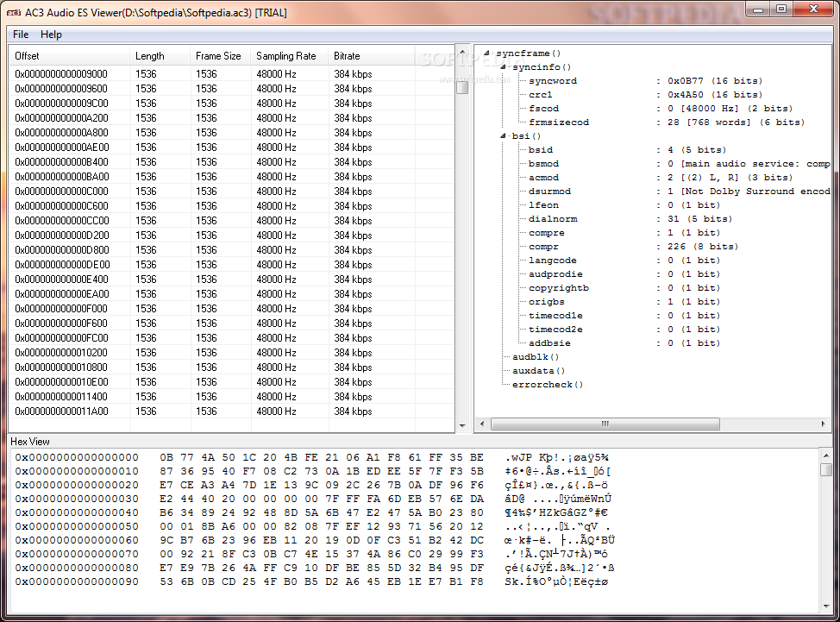The height and width of the screenshot is (622, 840).
Task: Select frame row at offset 0x000000000000A200
Action: click(231, 118)
